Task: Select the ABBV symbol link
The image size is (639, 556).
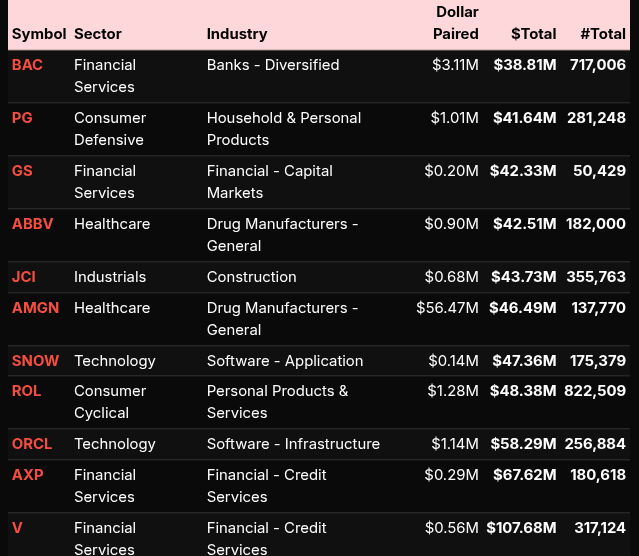Action: coord(31,224)
